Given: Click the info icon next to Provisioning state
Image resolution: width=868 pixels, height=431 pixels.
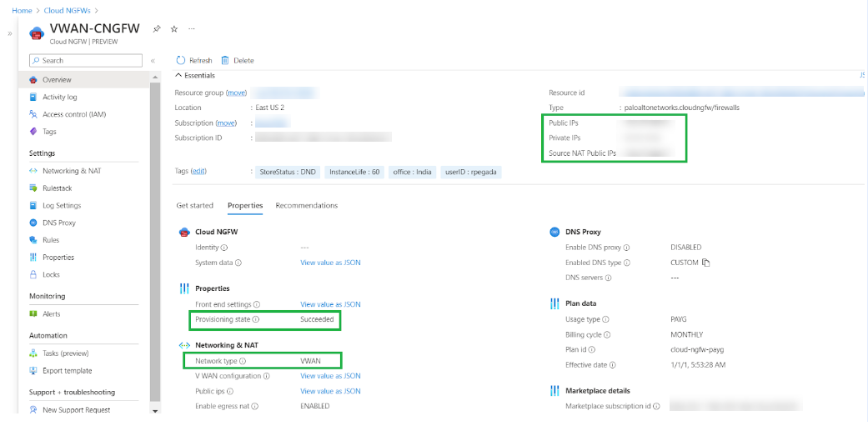Looking at the screenshot, I should [x=257, y=319].
